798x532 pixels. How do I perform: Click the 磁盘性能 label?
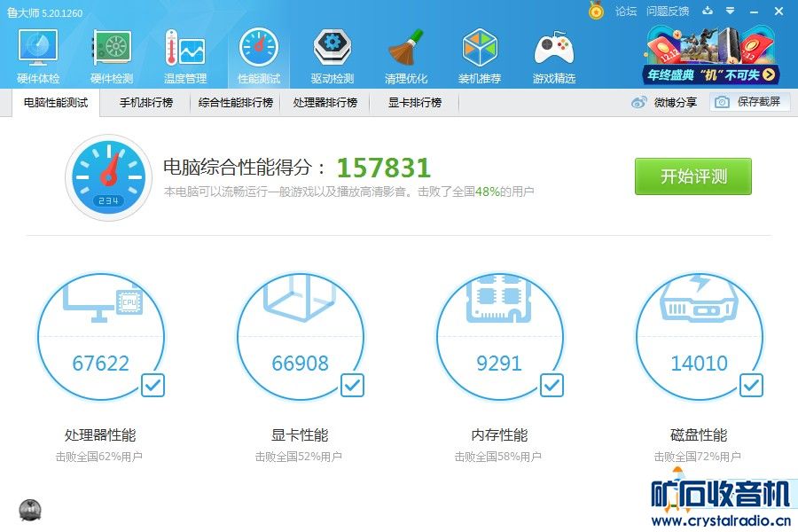coord(699,434)
